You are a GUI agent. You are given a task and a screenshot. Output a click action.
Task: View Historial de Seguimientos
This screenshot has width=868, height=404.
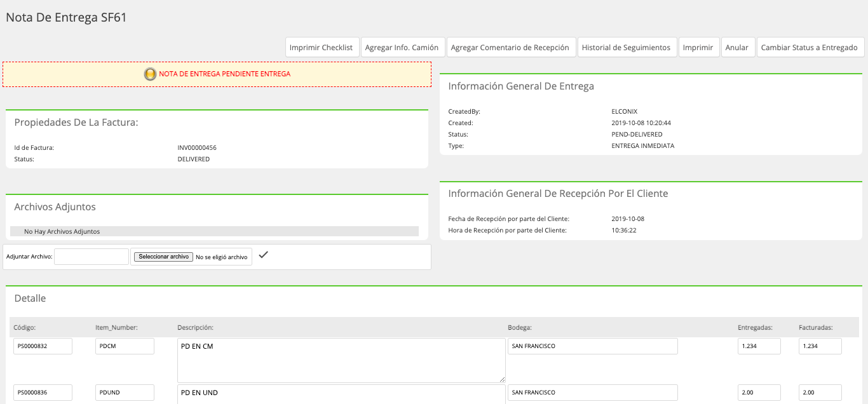pyautogui.click(x=626, y=48)
